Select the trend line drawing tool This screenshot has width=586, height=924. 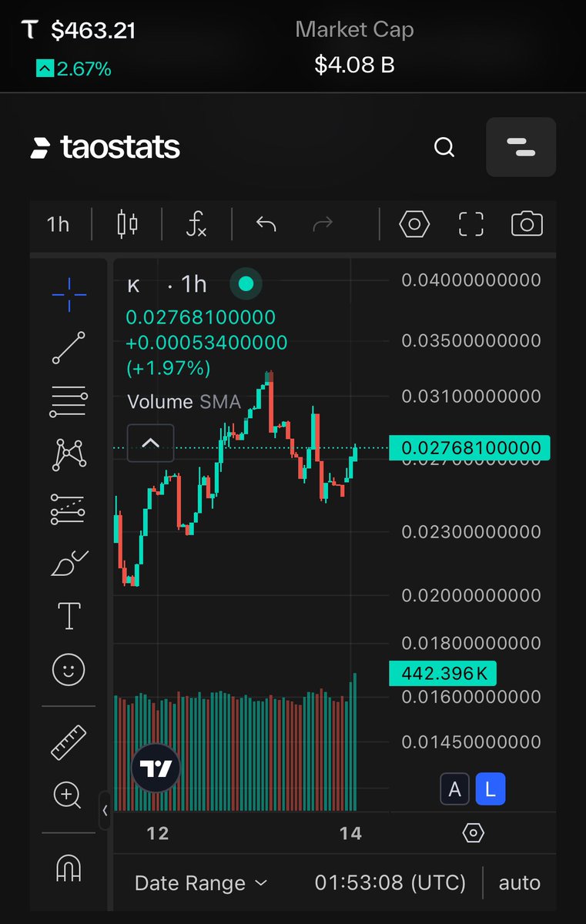tap(69, 347)
